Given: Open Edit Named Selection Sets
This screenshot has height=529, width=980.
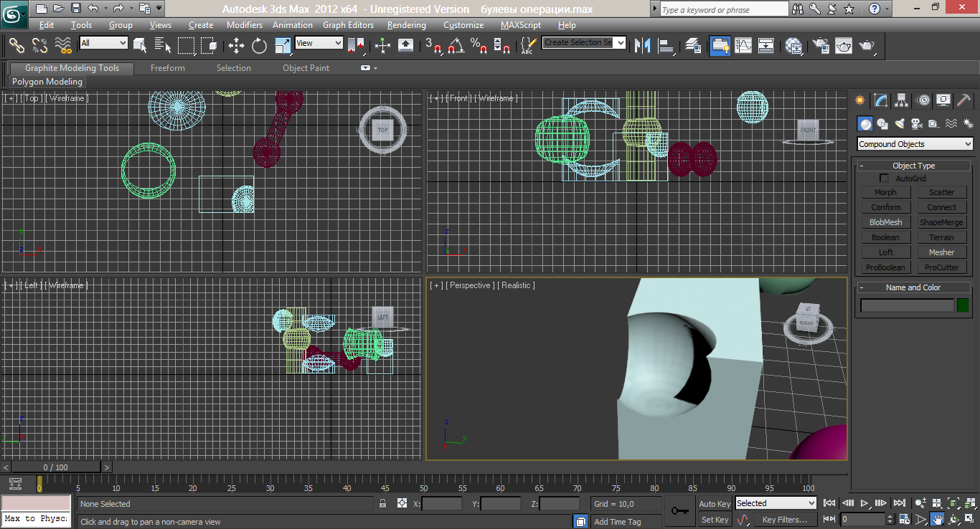Looking at the screenshot, I should (x=527, y=45).
